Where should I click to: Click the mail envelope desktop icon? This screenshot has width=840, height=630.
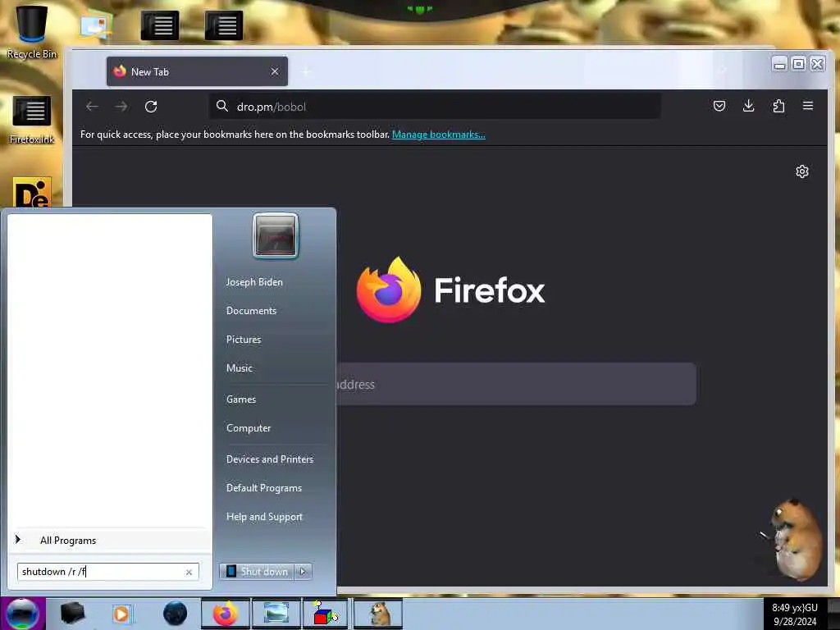[97, 25]
